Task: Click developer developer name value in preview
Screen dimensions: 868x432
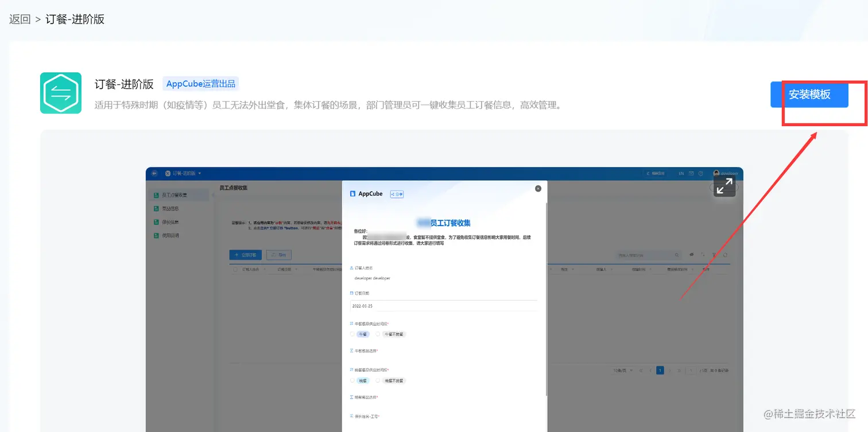Action: coord(372,278)
